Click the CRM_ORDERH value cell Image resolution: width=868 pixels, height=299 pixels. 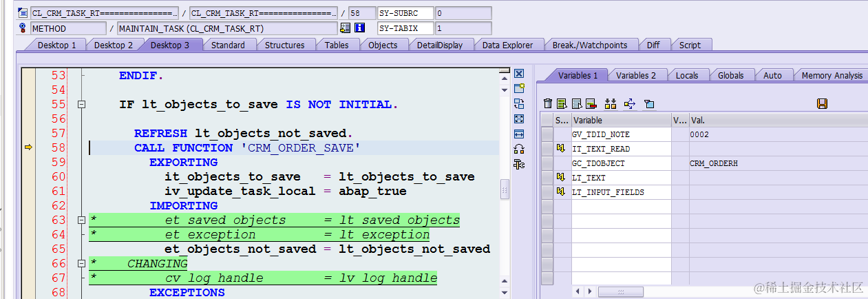(x=779, y=163)
